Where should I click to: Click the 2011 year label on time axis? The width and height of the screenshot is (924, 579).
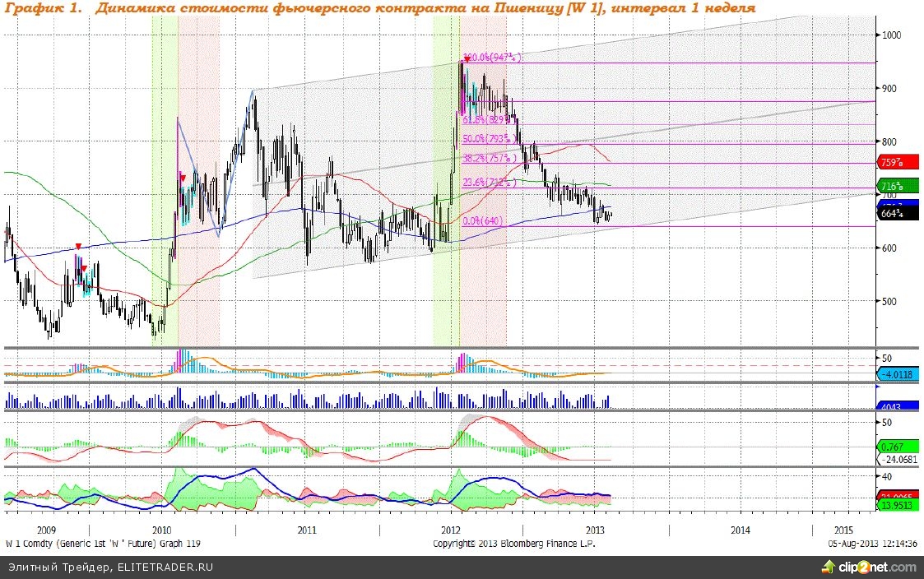point(307,530)
